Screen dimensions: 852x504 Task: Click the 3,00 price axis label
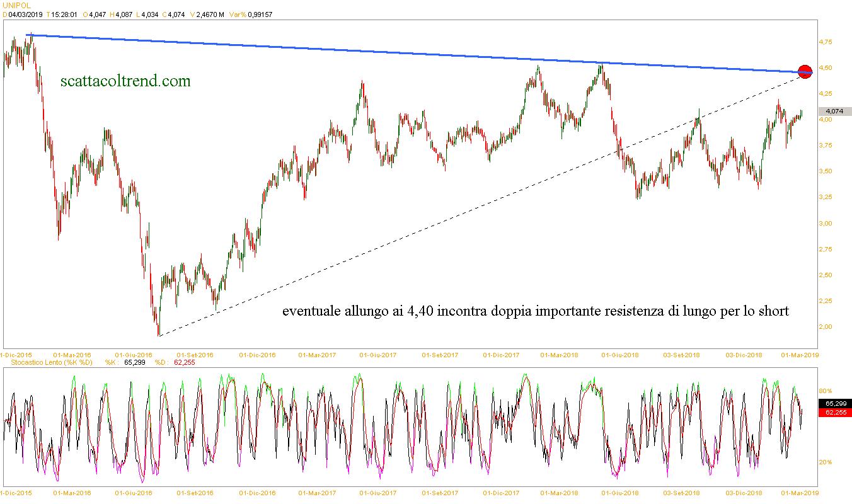pyautogui.click(x=826, y=223)
